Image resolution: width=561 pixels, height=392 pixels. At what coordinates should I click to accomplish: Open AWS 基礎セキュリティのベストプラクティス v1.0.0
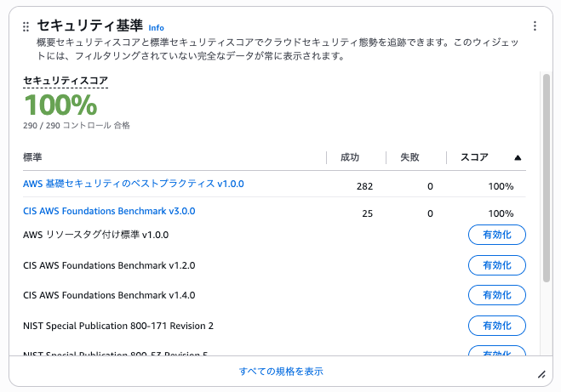(134, 184)
